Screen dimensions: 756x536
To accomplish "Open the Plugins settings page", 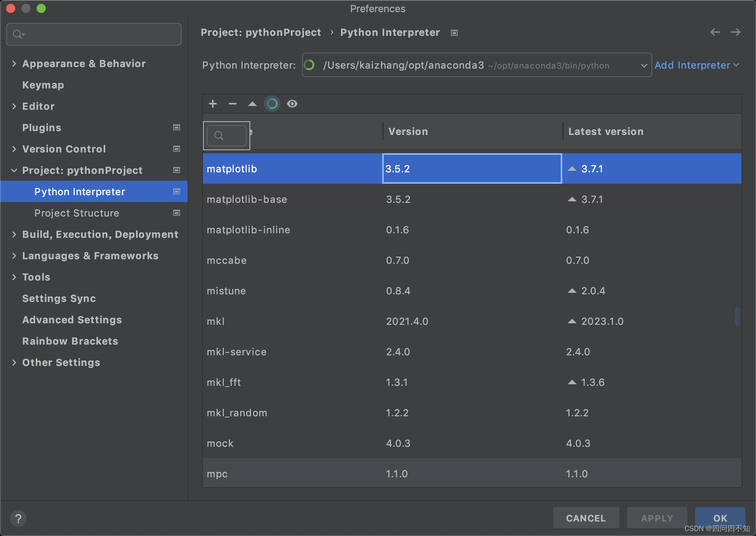I will click(42, 128).
